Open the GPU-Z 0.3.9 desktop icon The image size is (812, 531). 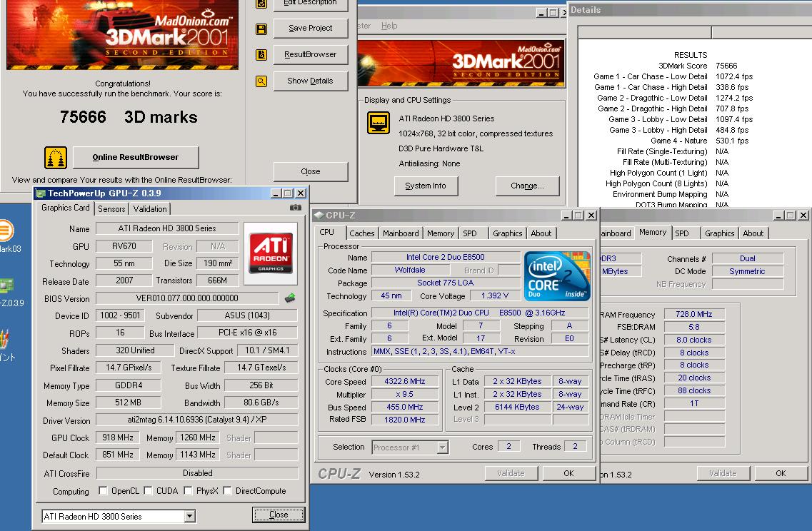6,285
